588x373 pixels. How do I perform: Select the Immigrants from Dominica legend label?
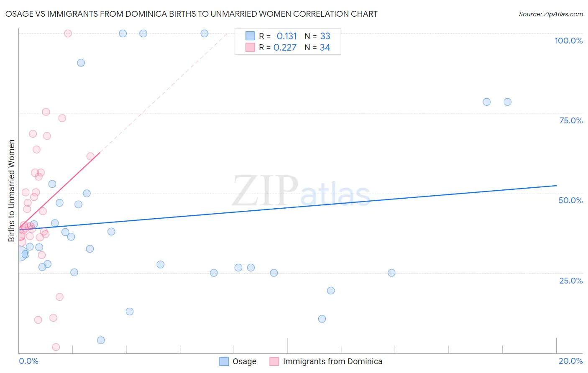tap(333, 361)
